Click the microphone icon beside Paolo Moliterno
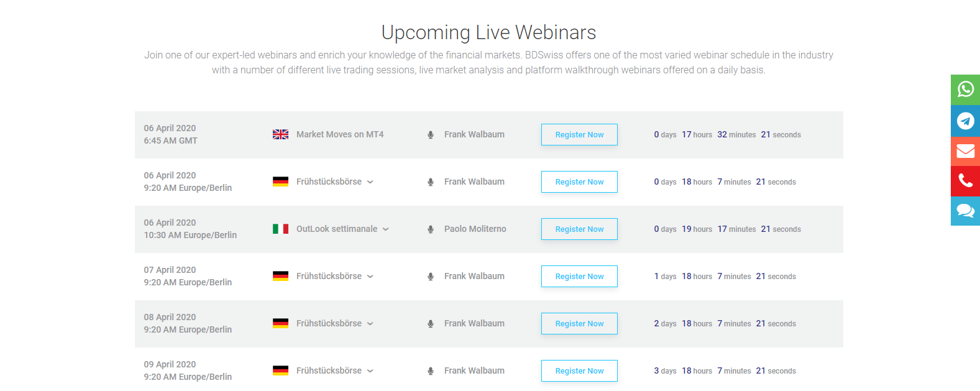 (430, 229)
